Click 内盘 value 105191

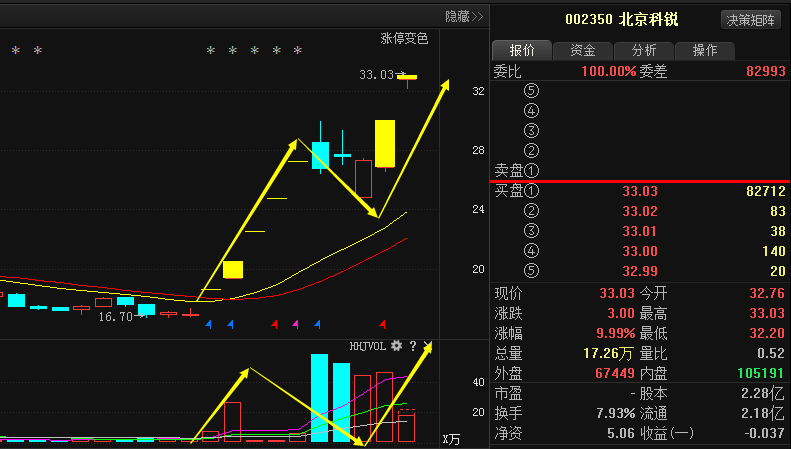(x=761, y=373)
